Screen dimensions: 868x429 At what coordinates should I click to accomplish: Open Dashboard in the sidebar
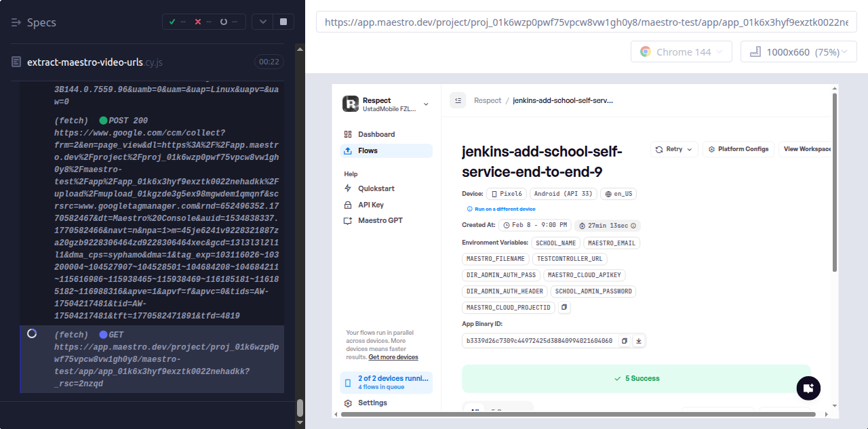[x=376, y=134]
